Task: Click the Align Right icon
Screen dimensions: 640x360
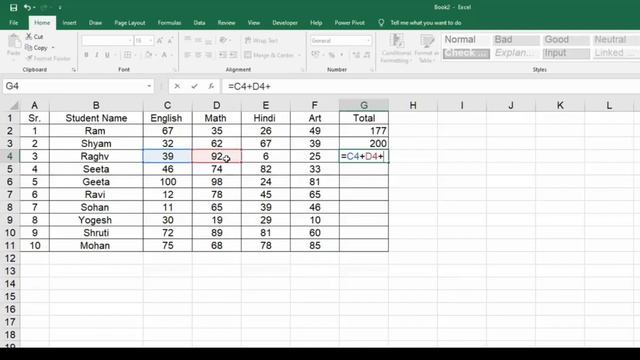Action: pos(209,55)
